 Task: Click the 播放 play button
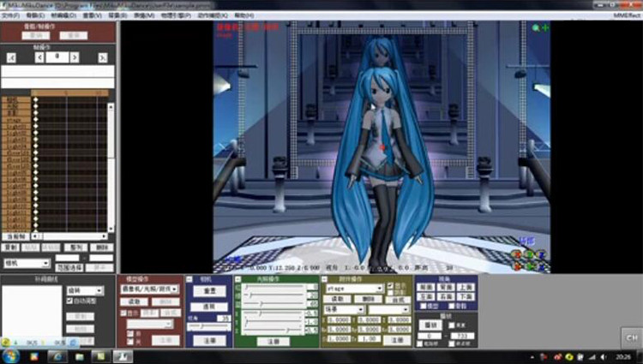pyautogui.click(x=430, y=325)
